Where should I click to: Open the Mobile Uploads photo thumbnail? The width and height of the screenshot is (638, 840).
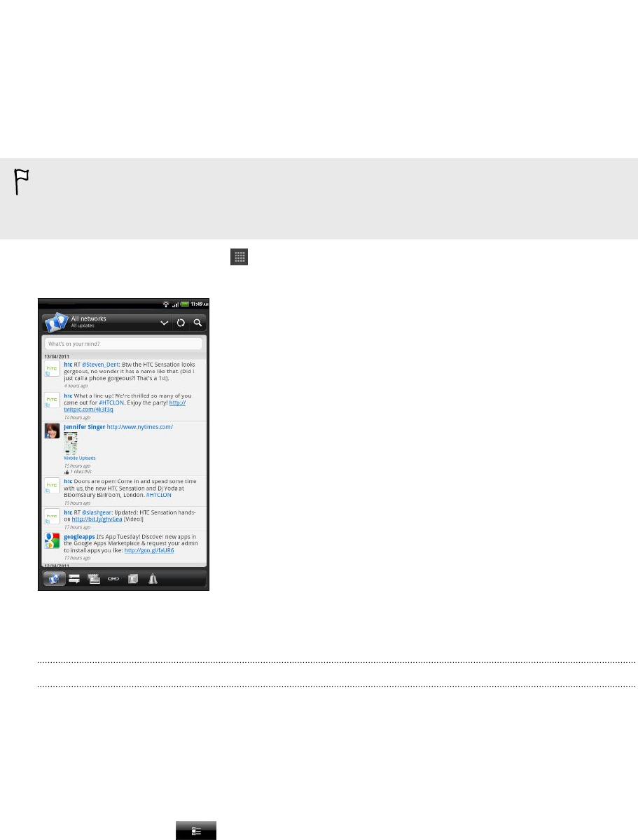pyautogui.click(x=70, y=443)
